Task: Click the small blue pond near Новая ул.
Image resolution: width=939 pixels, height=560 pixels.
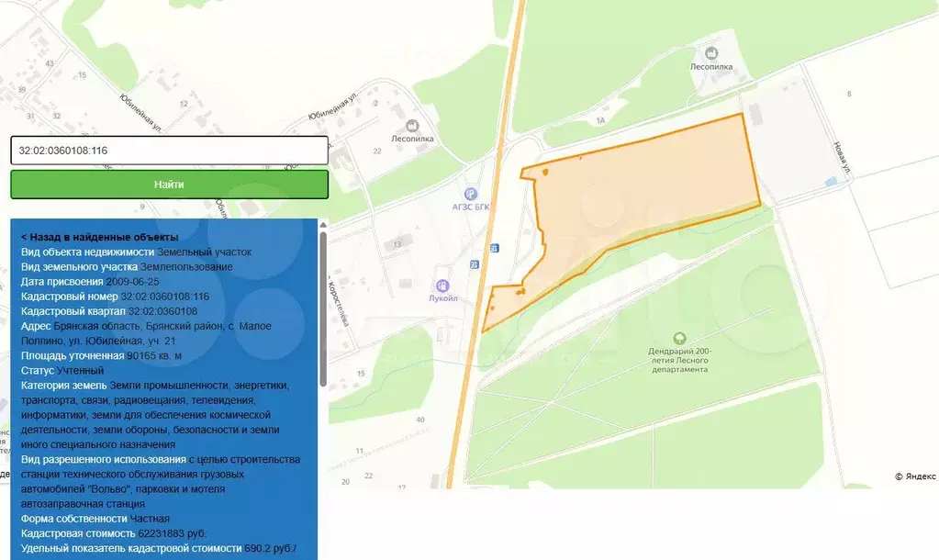Action: click(x=831, y=182)
